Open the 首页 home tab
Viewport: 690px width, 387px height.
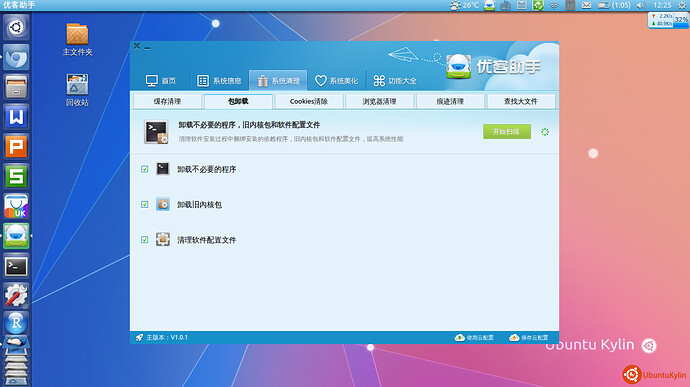coord(161,81)
